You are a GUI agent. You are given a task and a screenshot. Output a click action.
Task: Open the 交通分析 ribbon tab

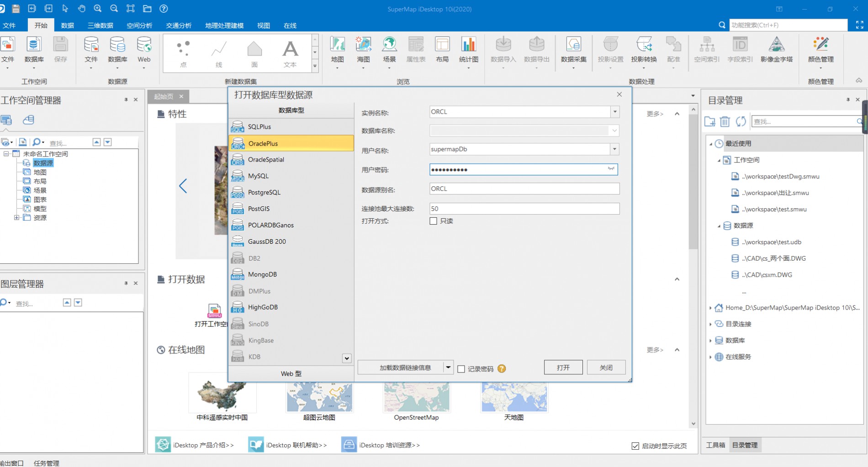(179, 26)
